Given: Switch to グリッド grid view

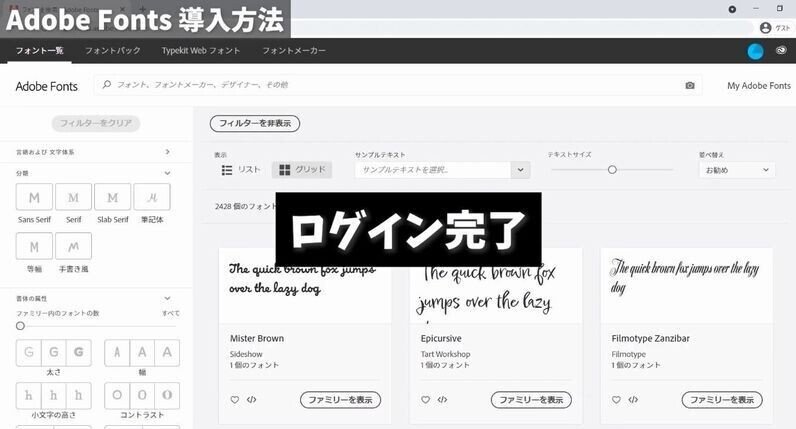Looking at the screenshot, I should click(x=302, y=170).
